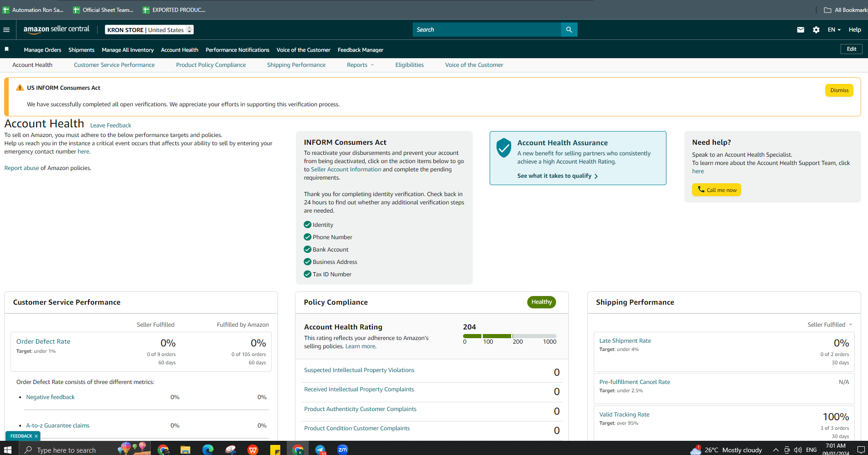
Task: Open the Product Policy Compliance tab
Action: click(211, 65)
